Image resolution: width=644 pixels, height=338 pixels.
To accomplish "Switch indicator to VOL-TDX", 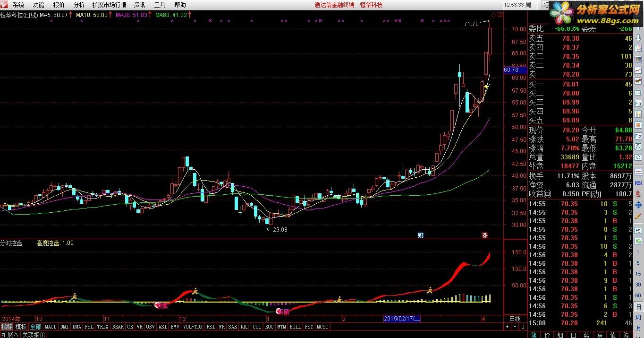I will click(x=193, y=327).
